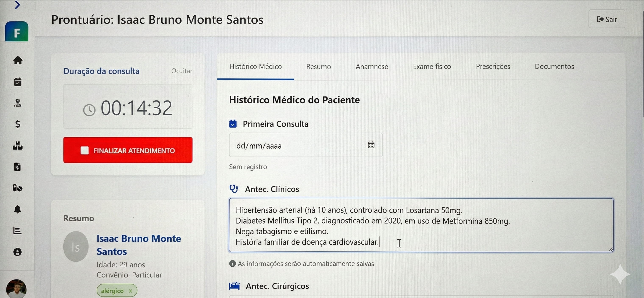Click the clinic team icon in the sidebar

pos(18,146)
